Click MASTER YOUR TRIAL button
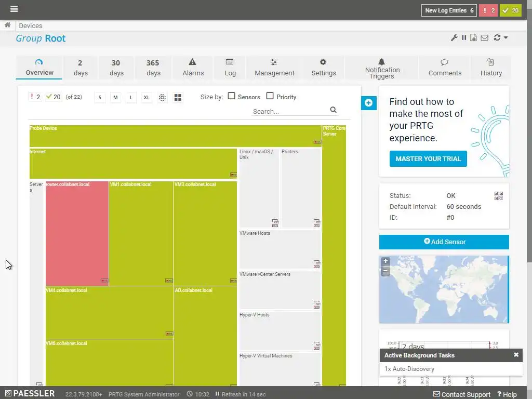Image resolution: width=532 pixels, height=399 pixels. pos(428,159)
